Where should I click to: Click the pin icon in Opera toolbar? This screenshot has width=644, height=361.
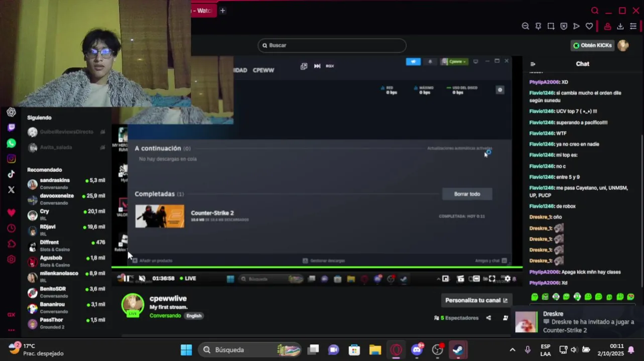[538, 26]
